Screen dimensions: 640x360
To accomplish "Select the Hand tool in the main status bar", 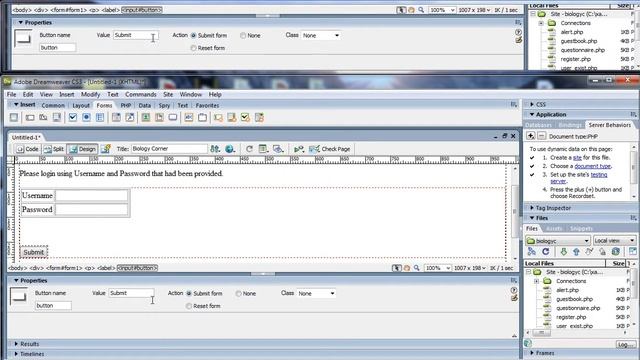I will (407, 268).
